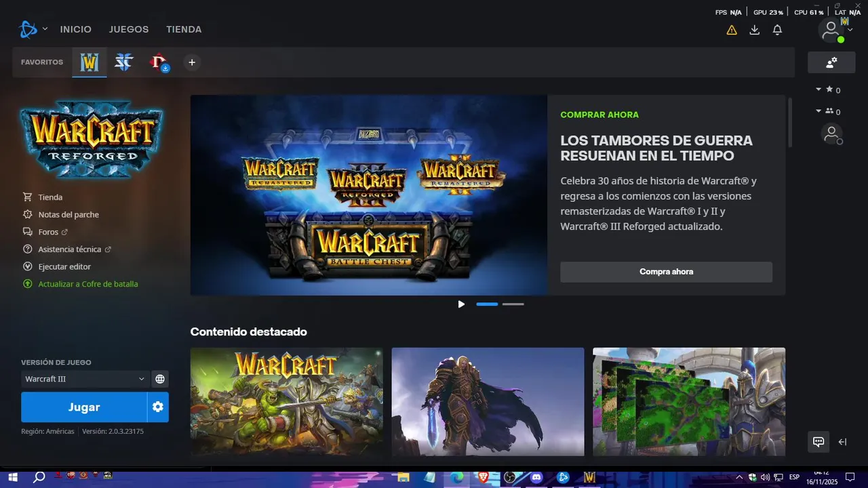This screenshot has width=868, height=488.
Task: Select the first carousel indicator
Action: tap(487, 304)
